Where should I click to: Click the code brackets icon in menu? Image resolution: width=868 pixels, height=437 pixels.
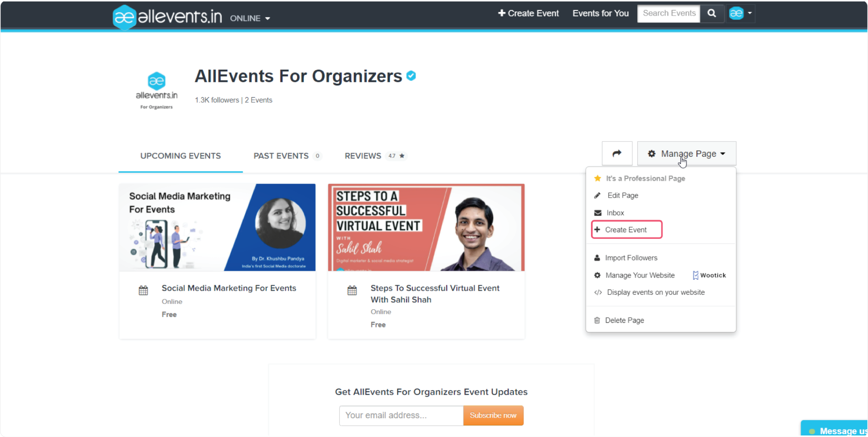coord(598,292)
